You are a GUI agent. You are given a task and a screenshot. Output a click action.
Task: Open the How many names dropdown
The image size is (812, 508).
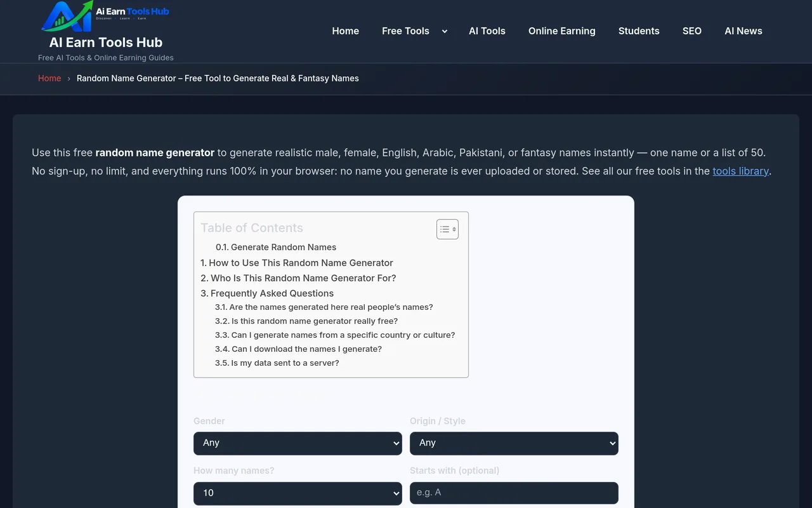(298, 493)
